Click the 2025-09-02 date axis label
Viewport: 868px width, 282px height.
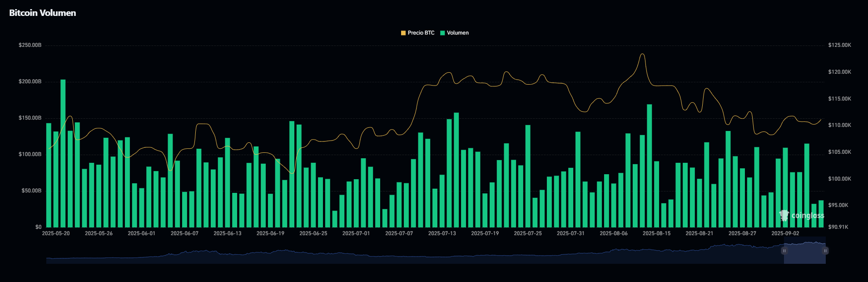click(x=785, y=233)
